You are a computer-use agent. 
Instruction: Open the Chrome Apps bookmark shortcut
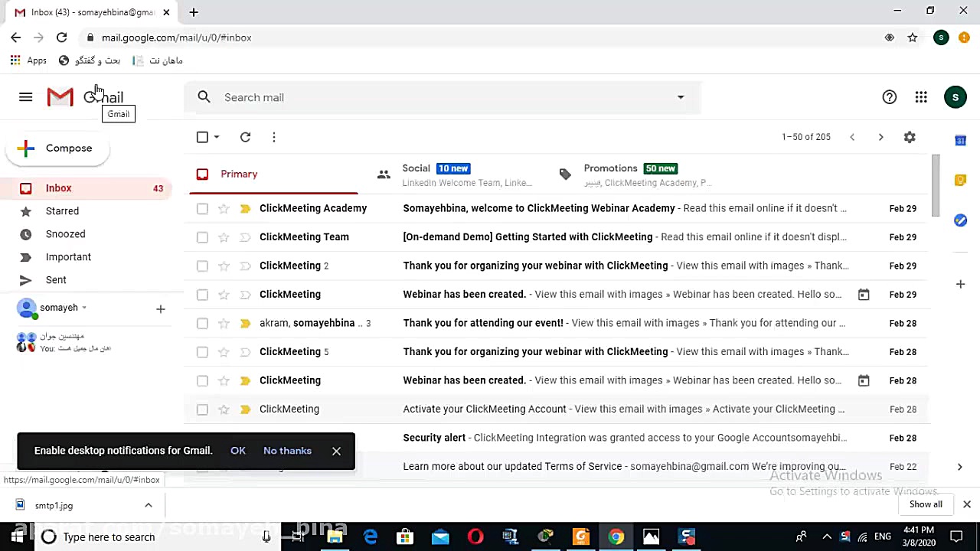(x=28, y=60)
